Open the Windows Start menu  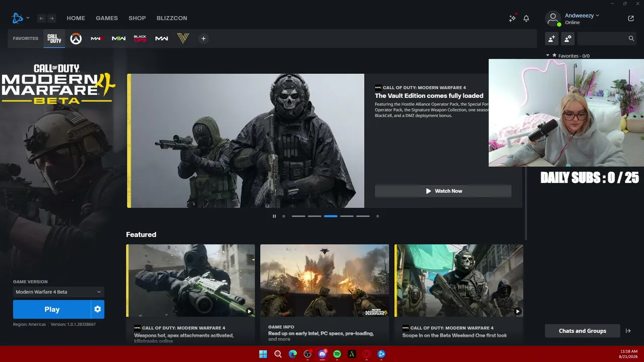click(263, 354)
